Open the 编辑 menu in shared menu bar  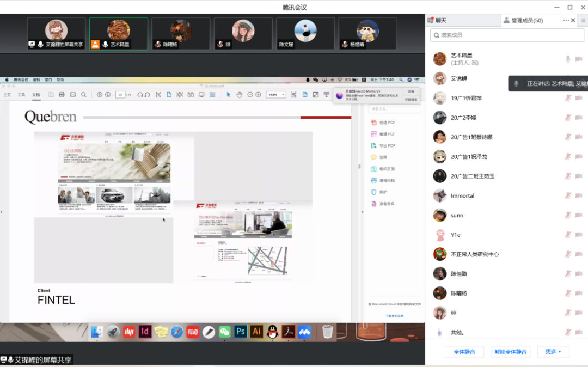[x=36, y=80]
